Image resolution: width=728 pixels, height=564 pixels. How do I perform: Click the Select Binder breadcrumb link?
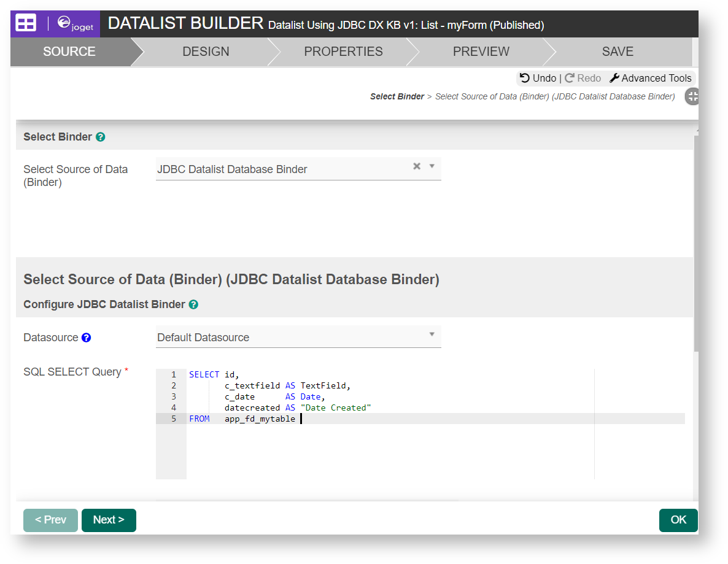pos(397,96)
